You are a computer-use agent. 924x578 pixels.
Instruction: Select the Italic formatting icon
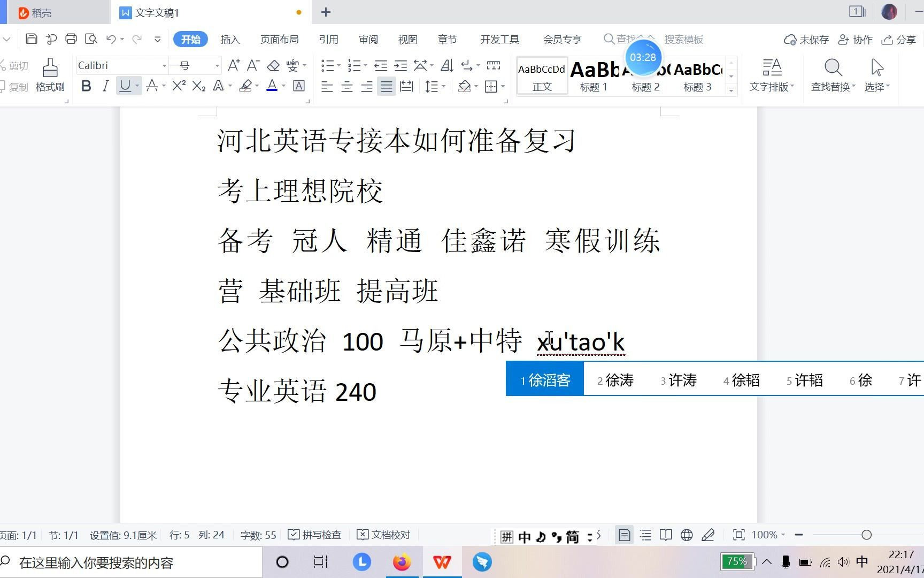[105, 86]
